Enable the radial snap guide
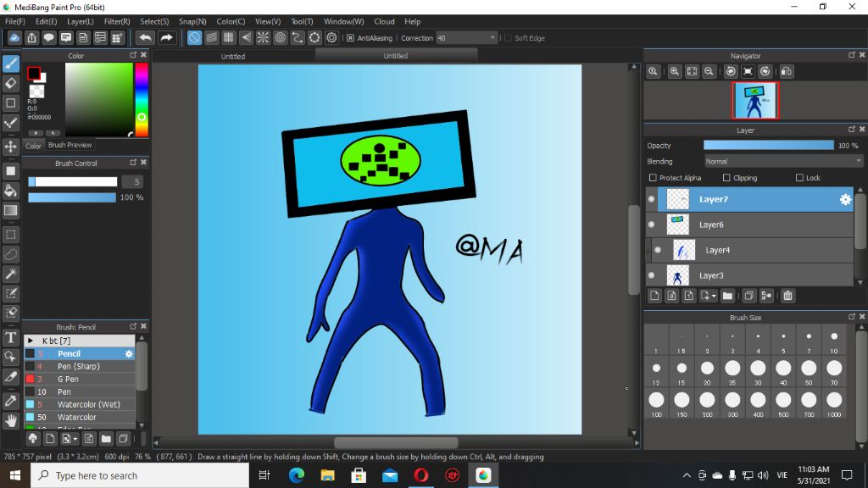Viewport: 868px width, 488px height. [x=263, y=37]
